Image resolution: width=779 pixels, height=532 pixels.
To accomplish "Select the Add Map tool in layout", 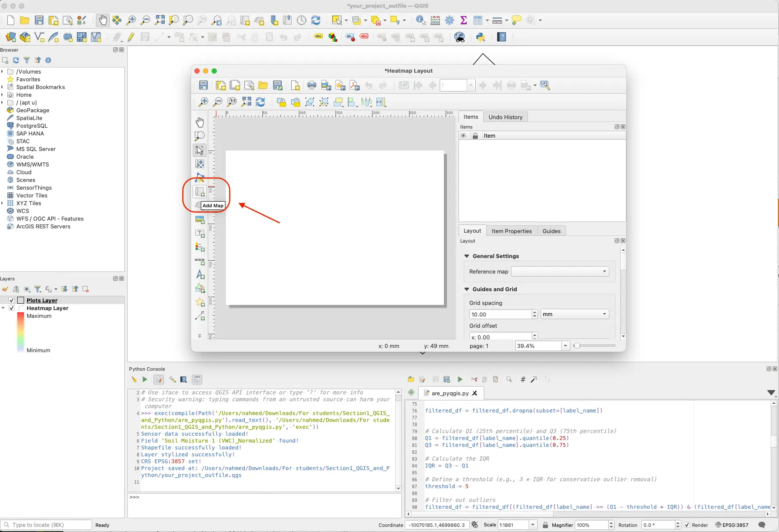I will click(x=200, y=191).
